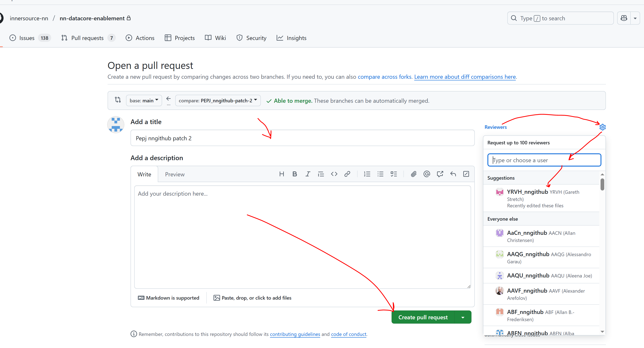Switch to the Projects tab
Viewport: 644px width, 348px height.
tap(180, 38)
